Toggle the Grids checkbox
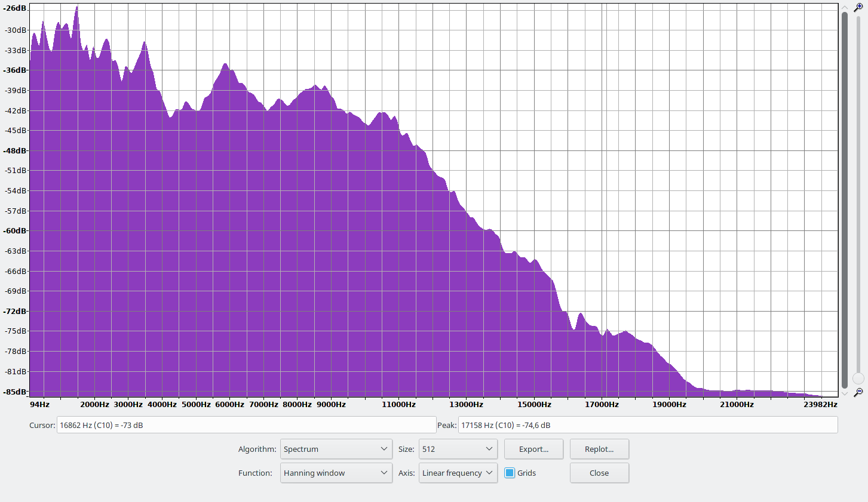 coord(510,473)
